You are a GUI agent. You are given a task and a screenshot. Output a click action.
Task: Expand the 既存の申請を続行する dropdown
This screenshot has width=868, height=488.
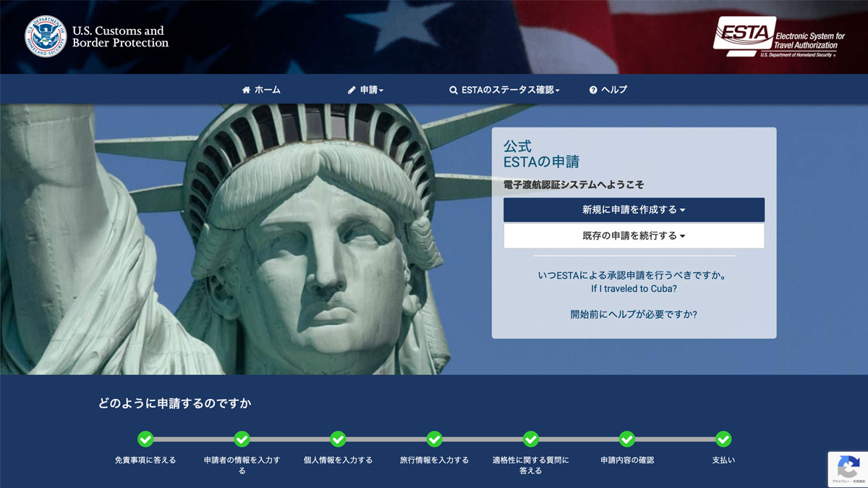pyautogui.click(x=634, y=236)
